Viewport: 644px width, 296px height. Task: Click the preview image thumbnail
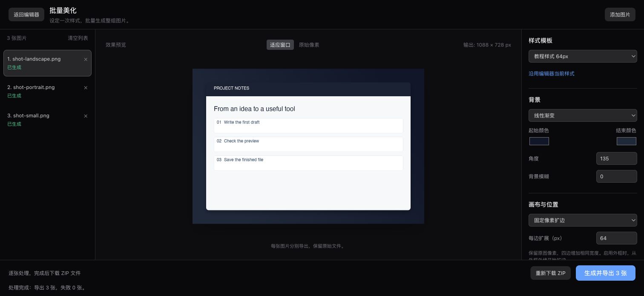point(308,146)
